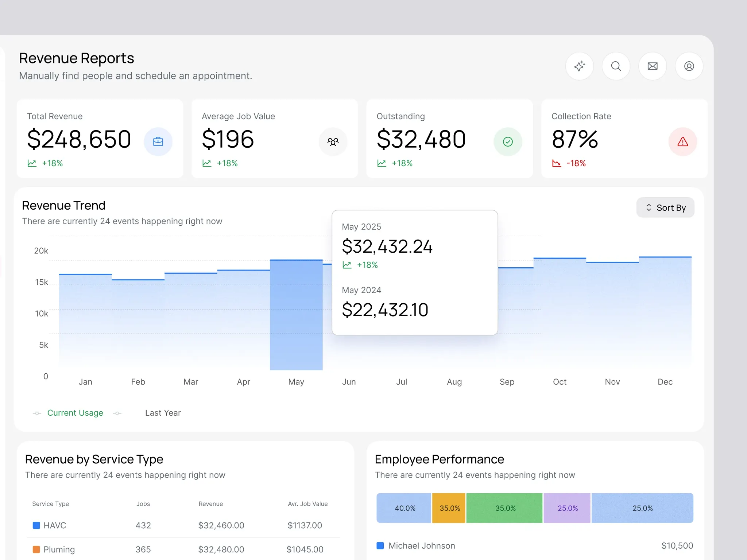This screenshot has width=747, height=560.
Task: Open the Sort By dropdown
Action: [665, 207]
